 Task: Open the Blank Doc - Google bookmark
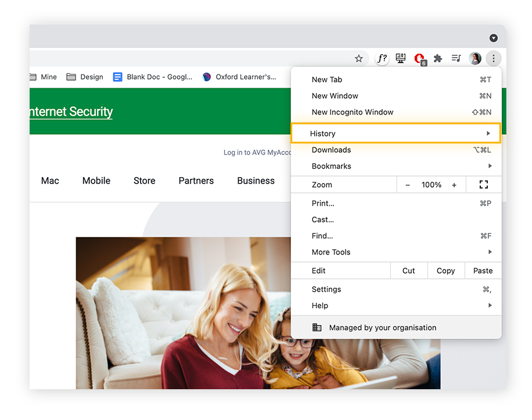(152, 77)
